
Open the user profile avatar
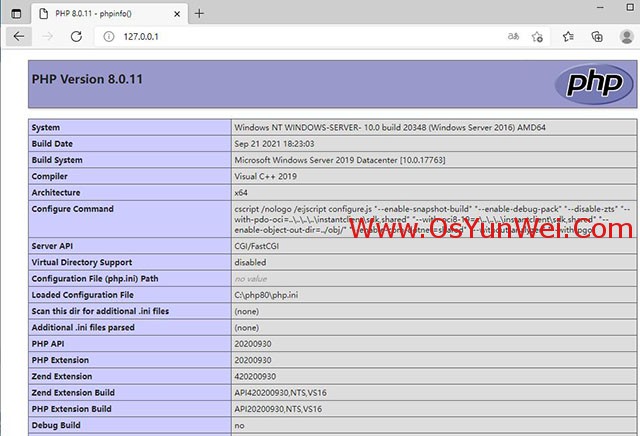coord(627,36)
